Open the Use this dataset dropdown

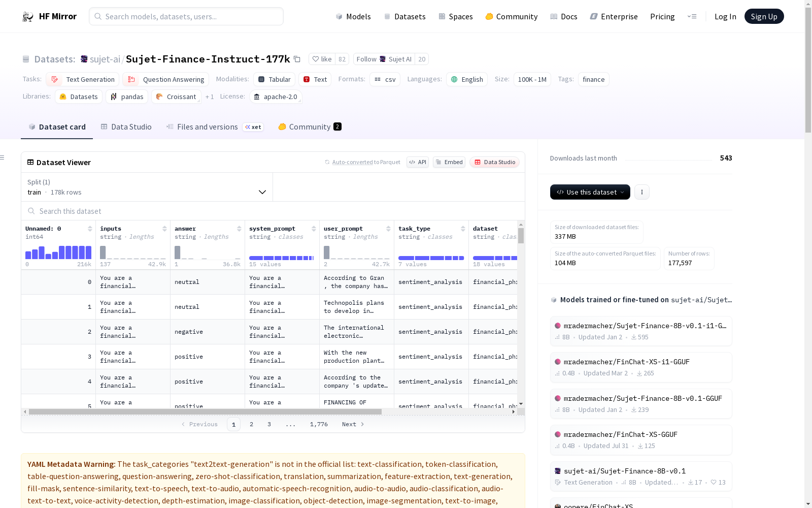(590, 192)
